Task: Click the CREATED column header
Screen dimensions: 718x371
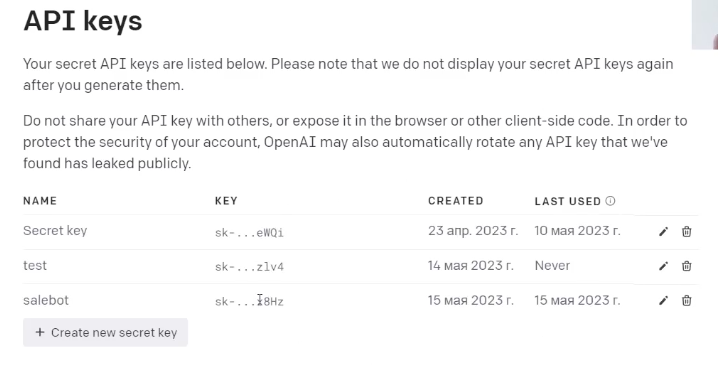Action: (456, 201)
